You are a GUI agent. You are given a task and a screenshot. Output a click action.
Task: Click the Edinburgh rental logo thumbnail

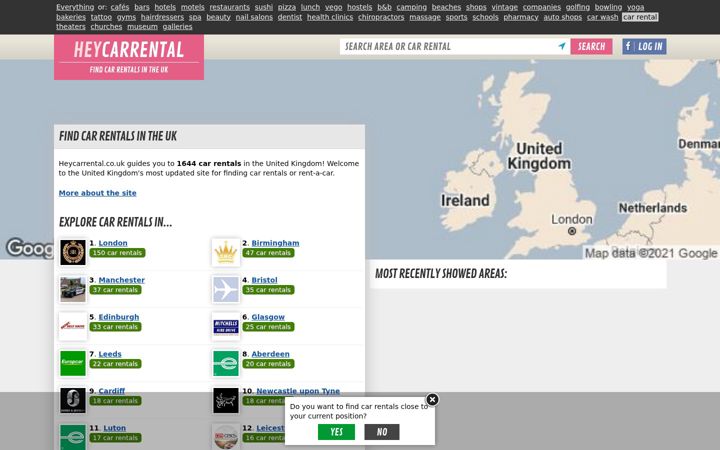73,326
